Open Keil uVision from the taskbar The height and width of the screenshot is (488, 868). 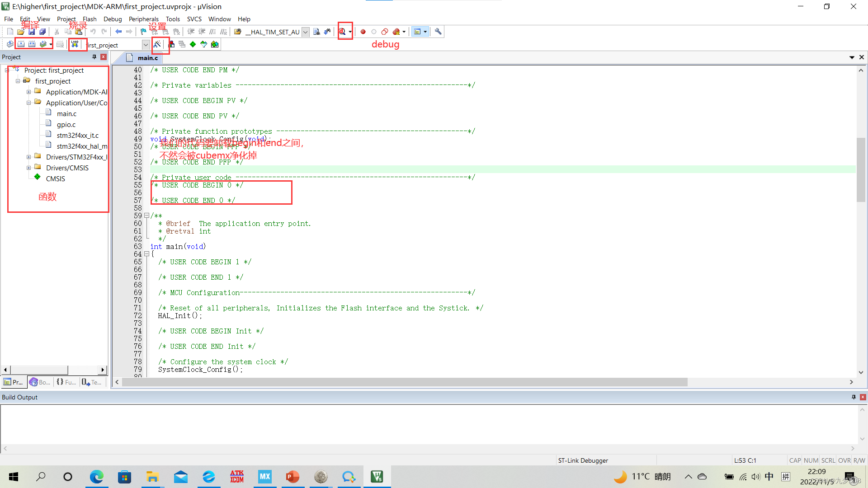377,476
